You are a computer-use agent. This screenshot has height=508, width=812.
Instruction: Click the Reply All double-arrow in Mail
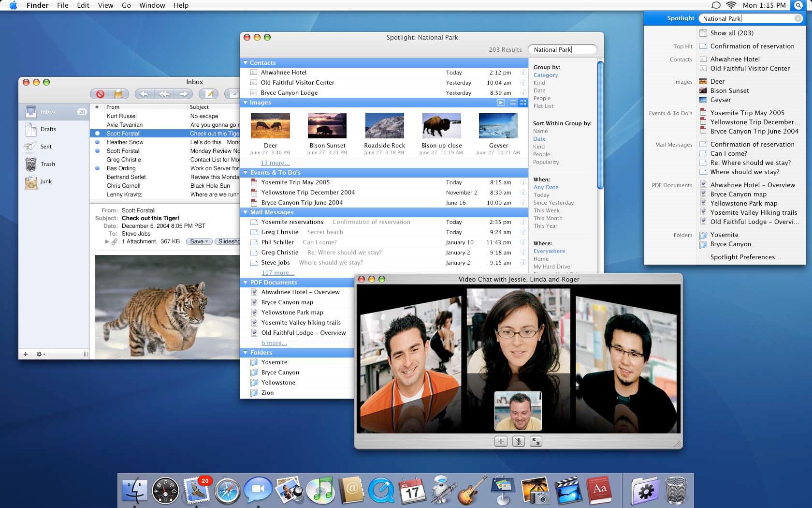point(164,94)
